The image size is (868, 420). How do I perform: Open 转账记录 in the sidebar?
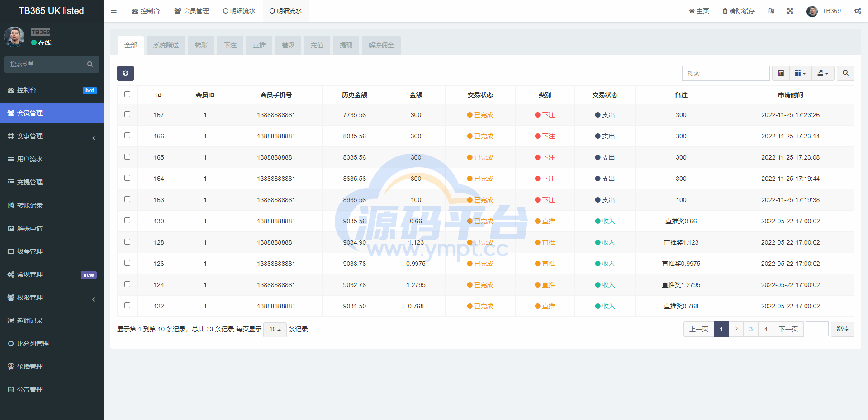52,205
